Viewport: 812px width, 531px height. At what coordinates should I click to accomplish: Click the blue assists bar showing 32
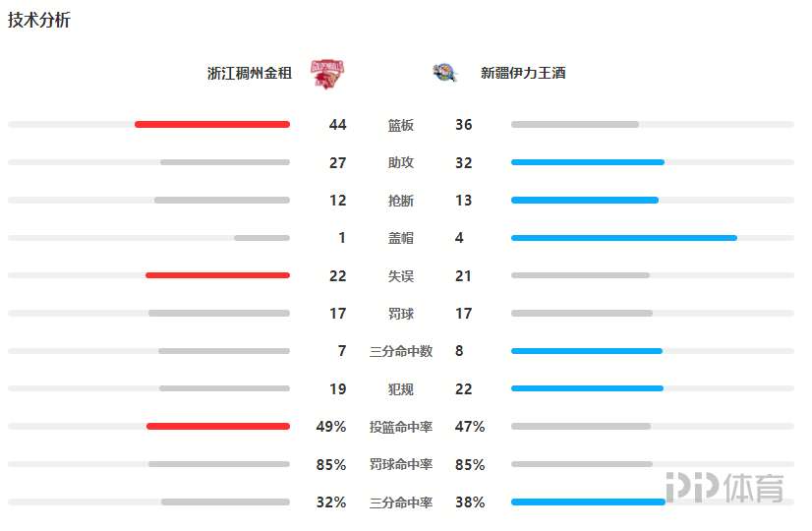(x=588, y=162)
